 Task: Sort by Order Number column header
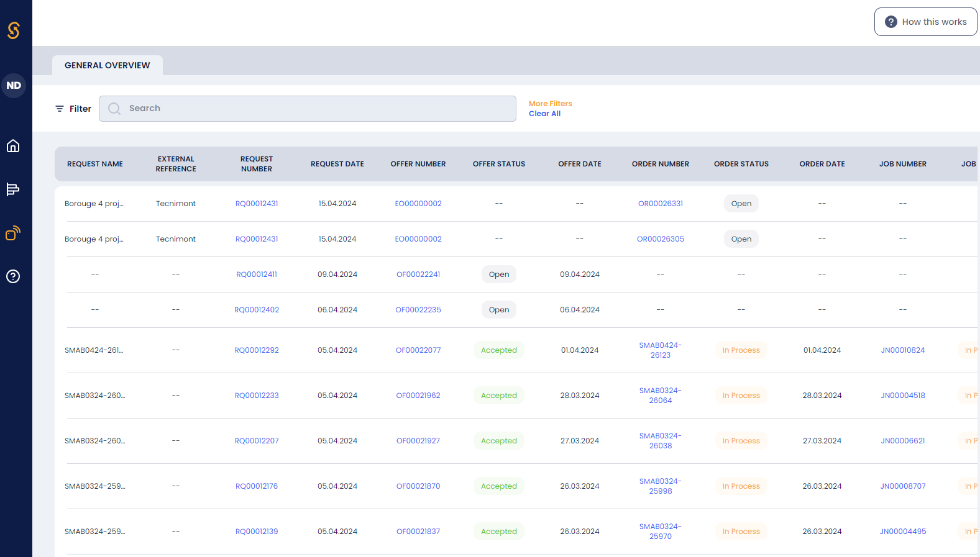(x=661, y=164)
